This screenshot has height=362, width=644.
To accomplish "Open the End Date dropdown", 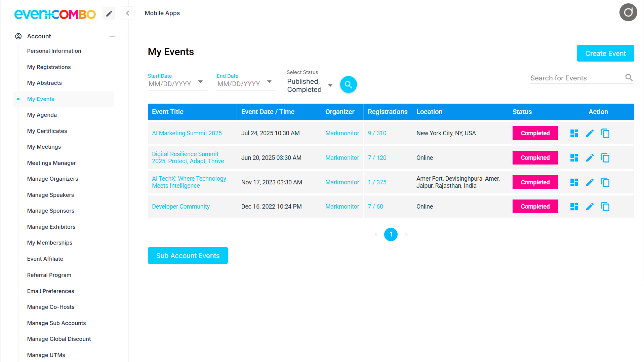I will pos(269,82).
